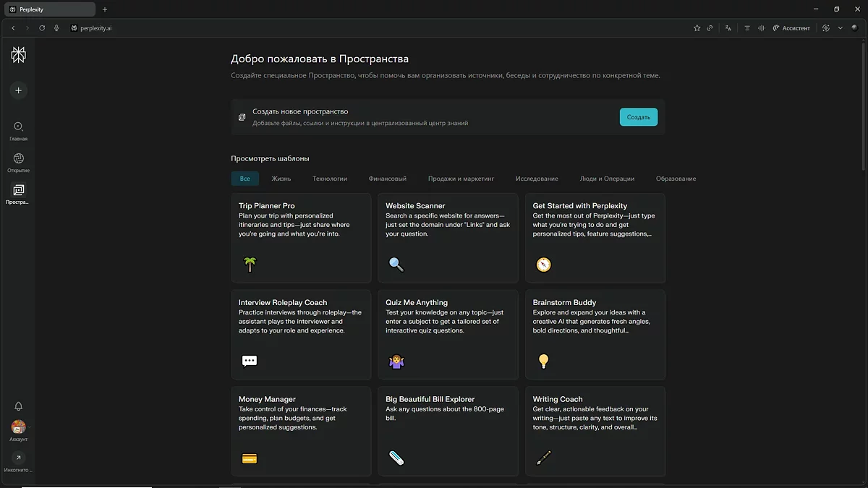Click the Perplexity logo in the sidebar

click(x=18, y=55)
